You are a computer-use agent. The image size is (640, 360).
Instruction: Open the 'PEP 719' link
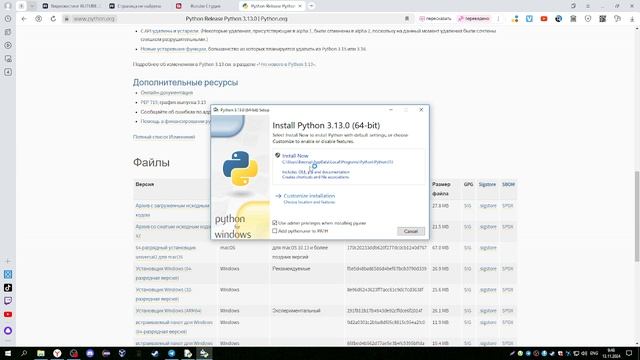tap(149, 102)
